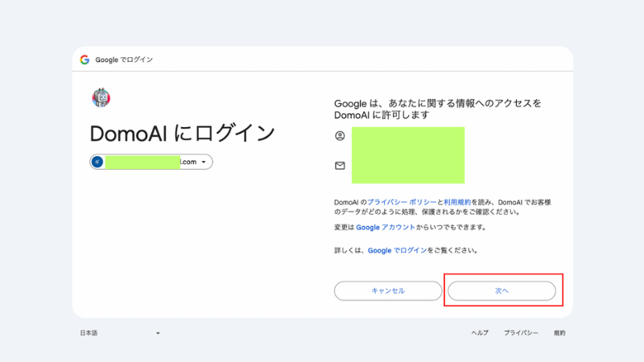Click the profile person icon
The height and width of the screenshot is (362, 644).
[340, 136]
